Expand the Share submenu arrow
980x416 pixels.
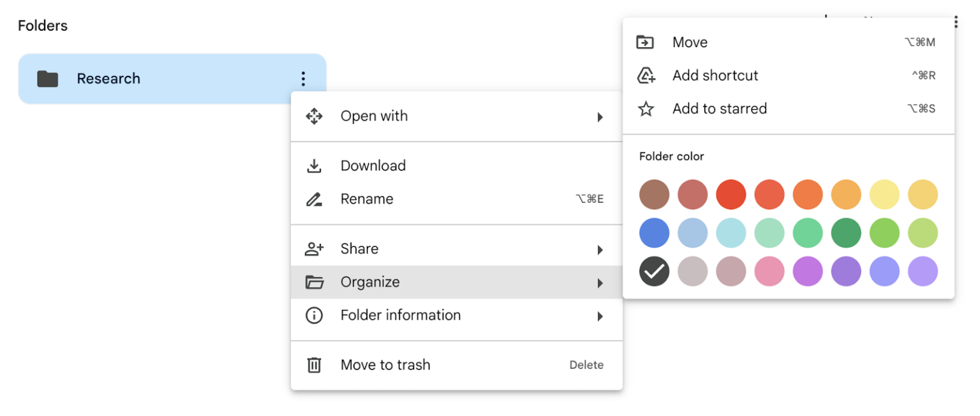click(x=600, y=249)
